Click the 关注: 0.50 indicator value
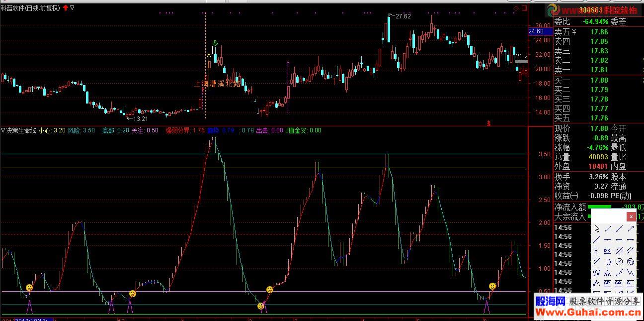Screen dimensions: 644x321 pyautogui.click(x=145, y=130)
